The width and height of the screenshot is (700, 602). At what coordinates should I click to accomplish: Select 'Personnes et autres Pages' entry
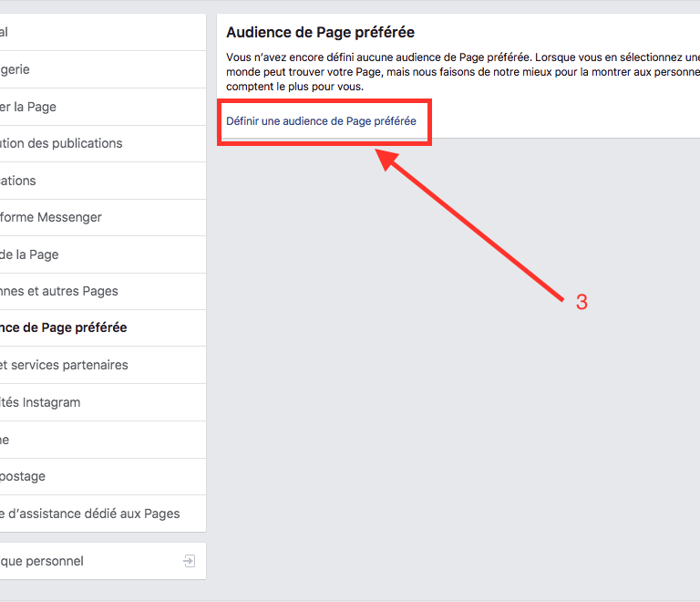point(62,291)
